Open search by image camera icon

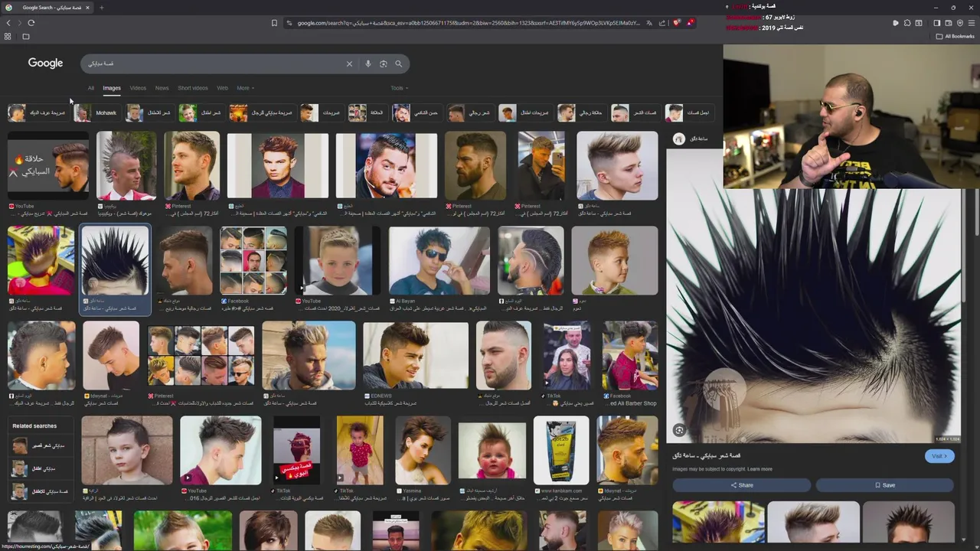383,64
